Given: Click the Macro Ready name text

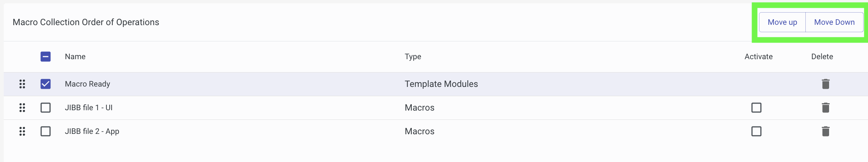Looking at the screenshot, I should tap(87, 84).
